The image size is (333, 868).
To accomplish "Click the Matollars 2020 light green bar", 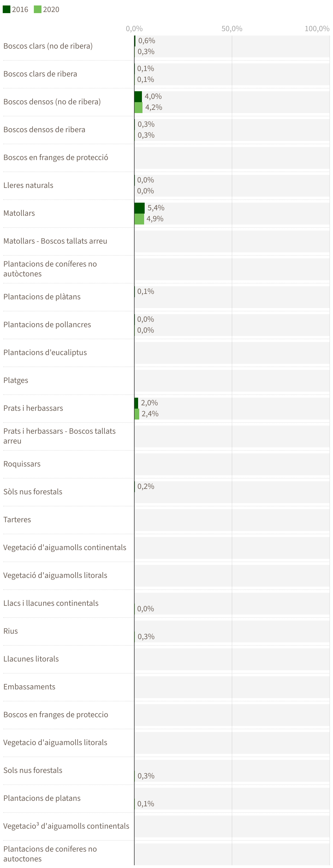I will coord(139,219).
